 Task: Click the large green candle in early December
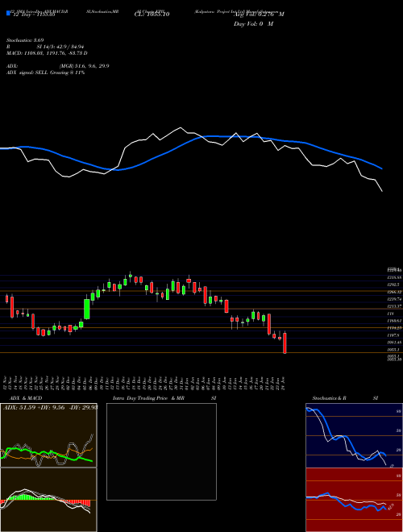[87, 309]
